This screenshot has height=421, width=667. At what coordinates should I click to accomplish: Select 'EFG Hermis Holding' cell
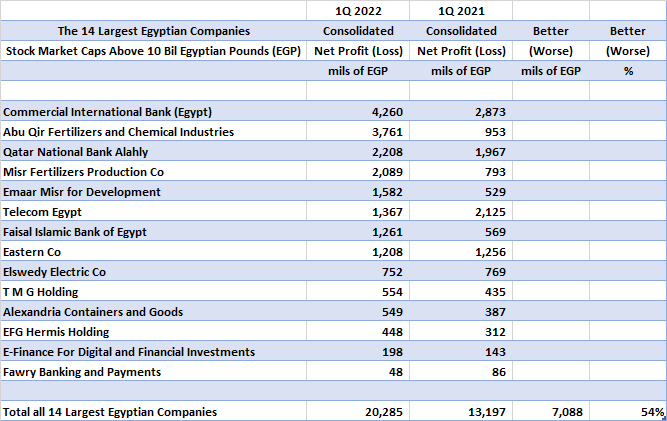[x=154, y=331]
